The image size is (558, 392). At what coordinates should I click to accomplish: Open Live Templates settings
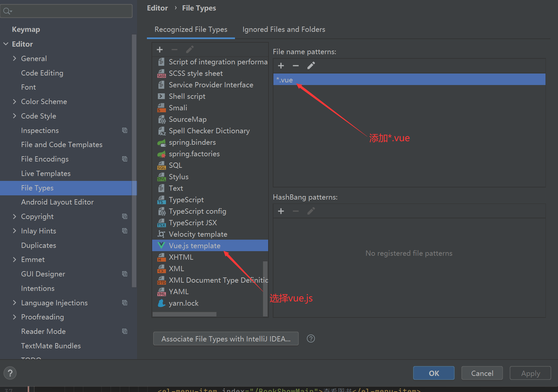point(46,173)
